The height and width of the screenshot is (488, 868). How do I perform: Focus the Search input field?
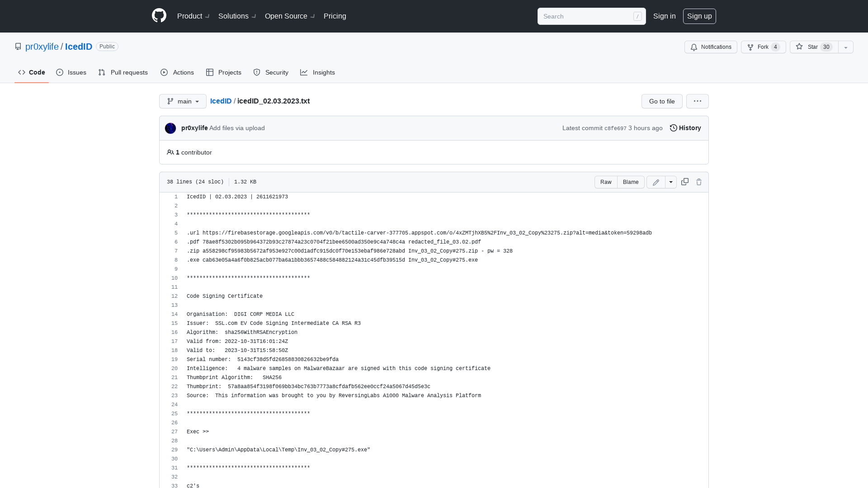[591, 16]
